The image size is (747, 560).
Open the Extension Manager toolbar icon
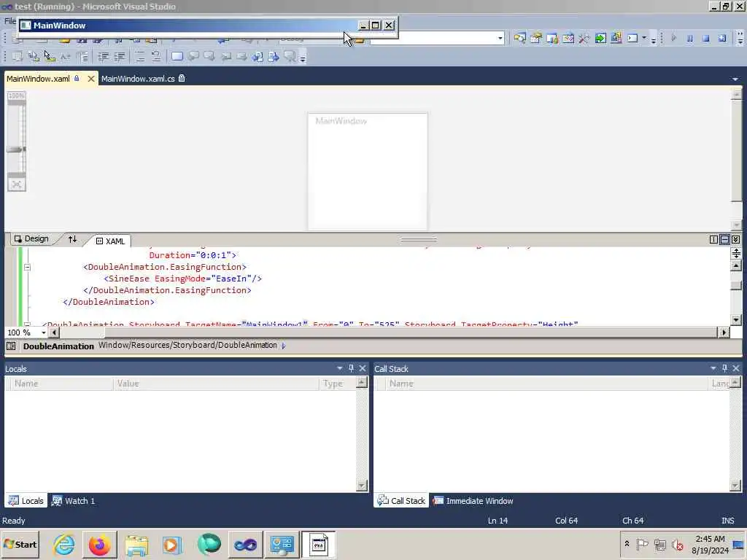616,38
